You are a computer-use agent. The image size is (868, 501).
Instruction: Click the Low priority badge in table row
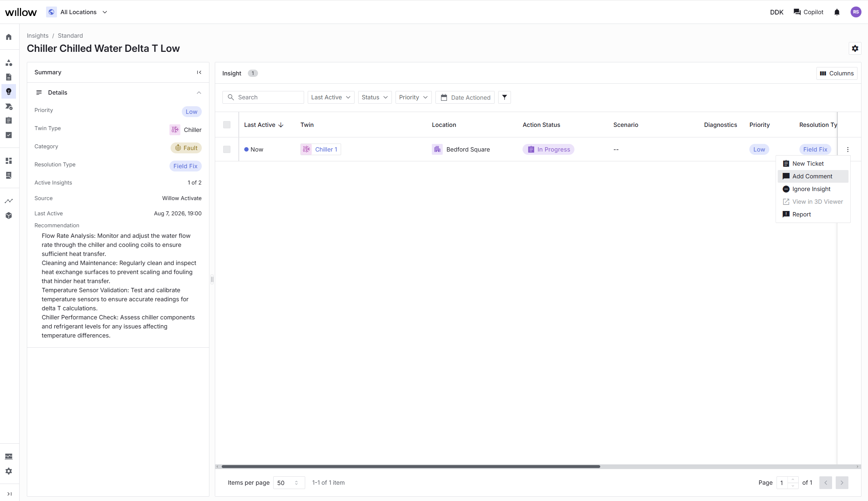click(x=759, y=149)
